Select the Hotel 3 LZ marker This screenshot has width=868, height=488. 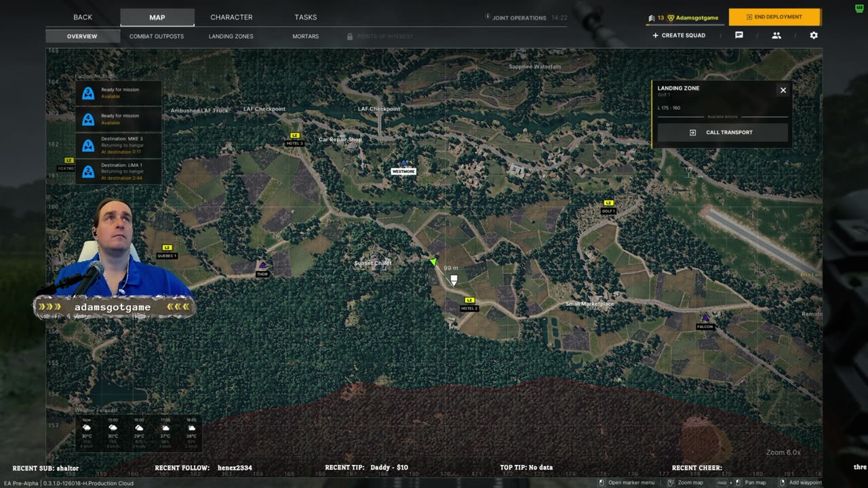pyautogui.click(x=294, y=139)
